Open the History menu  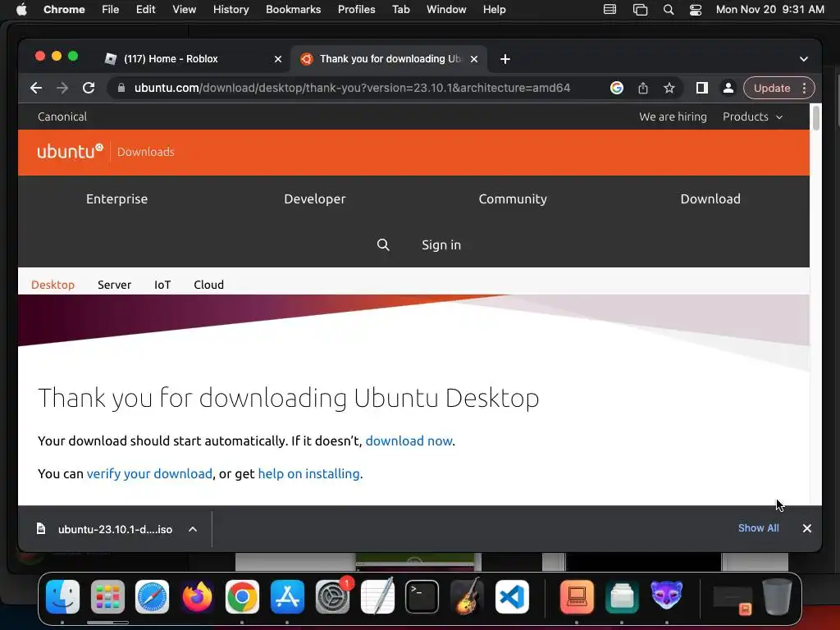click(231, 10)
